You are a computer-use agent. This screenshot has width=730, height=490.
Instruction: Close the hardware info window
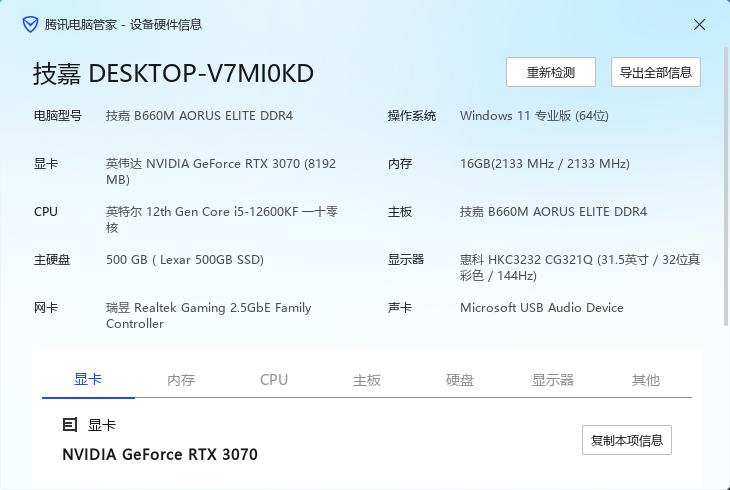click(x=699, y=24)
